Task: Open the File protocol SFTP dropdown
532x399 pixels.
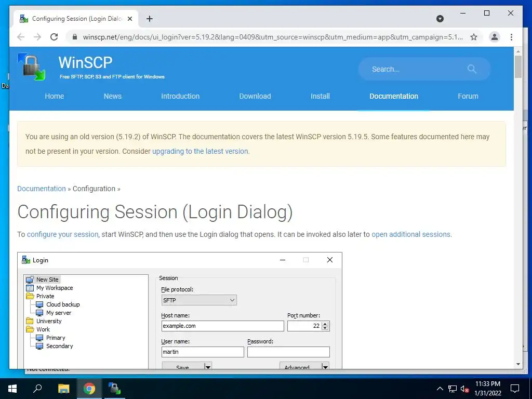Action: pos(199,300)
